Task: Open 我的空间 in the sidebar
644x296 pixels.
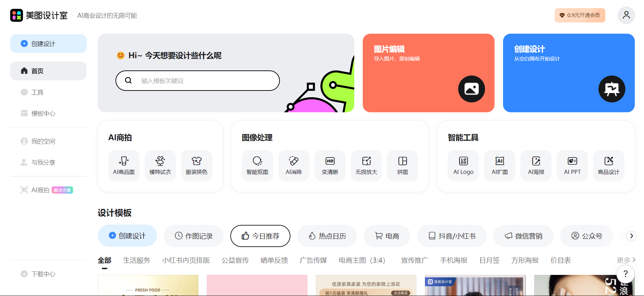Action: [48, 141]
